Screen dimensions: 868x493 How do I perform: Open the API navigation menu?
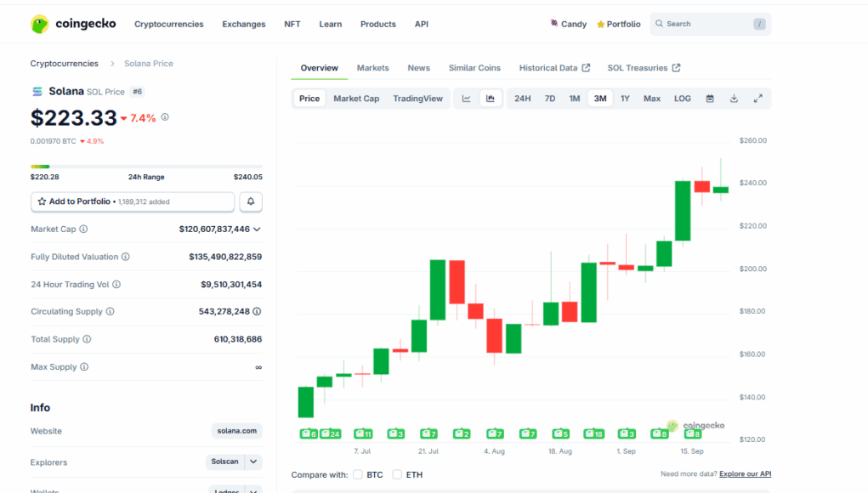coord(422,25)
